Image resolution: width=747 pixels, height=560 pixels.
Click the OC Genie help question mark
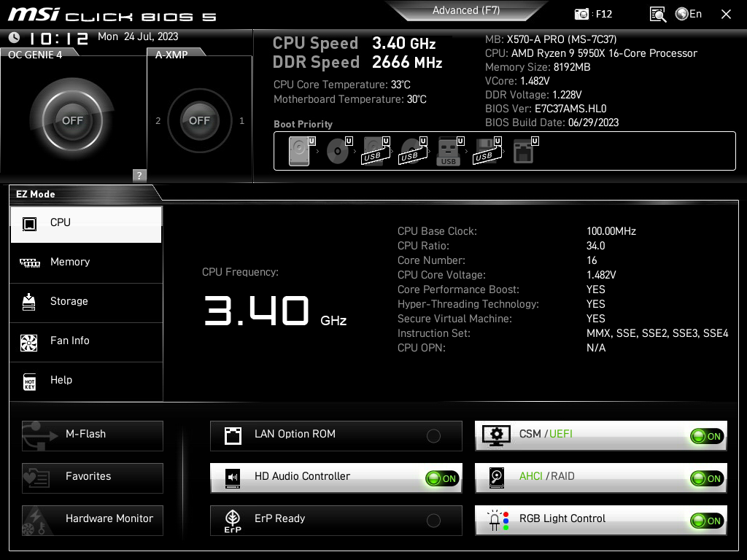[x=139, y=175]
